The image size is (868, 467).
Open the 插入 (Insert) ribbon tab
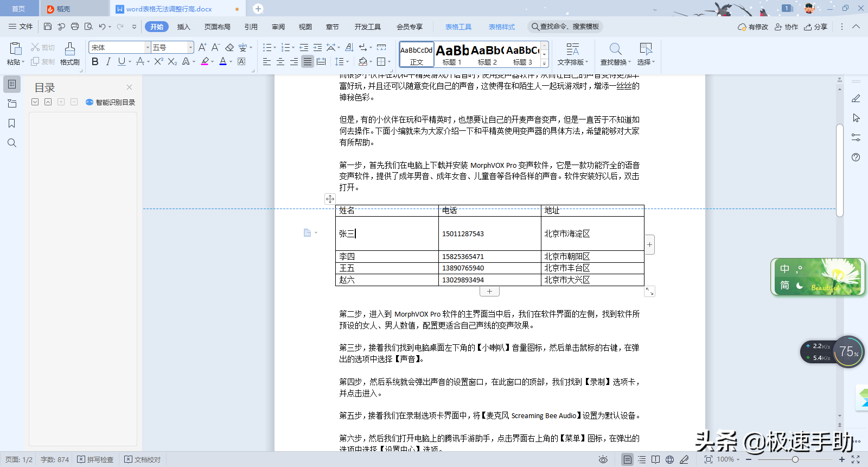[183, 27]
